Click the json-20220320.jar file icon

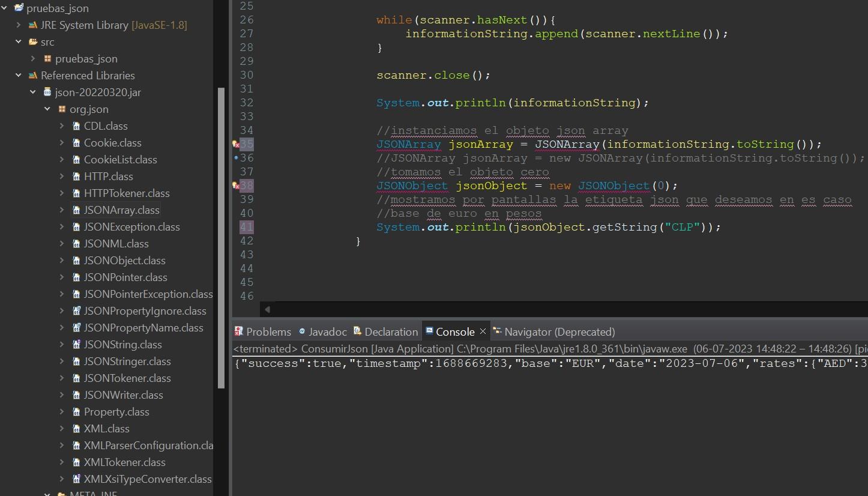47,92
